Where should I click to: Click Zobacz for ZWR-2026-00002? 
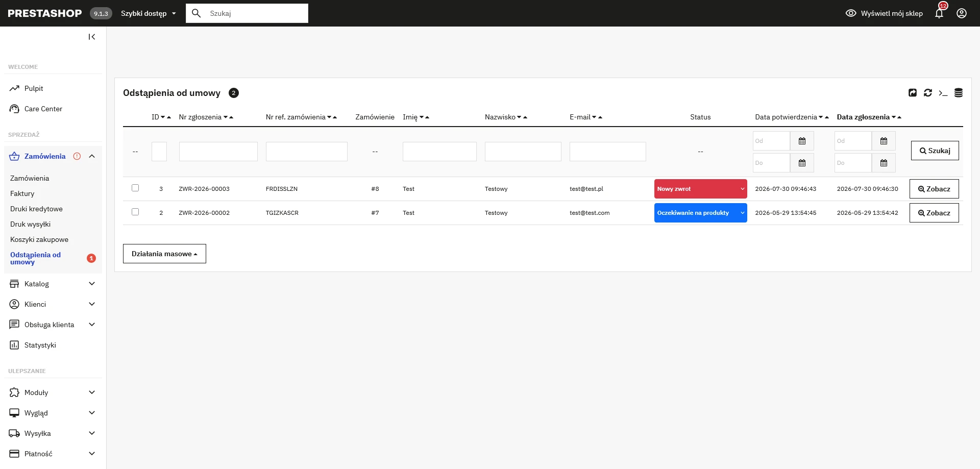click(x=934, y=213)
